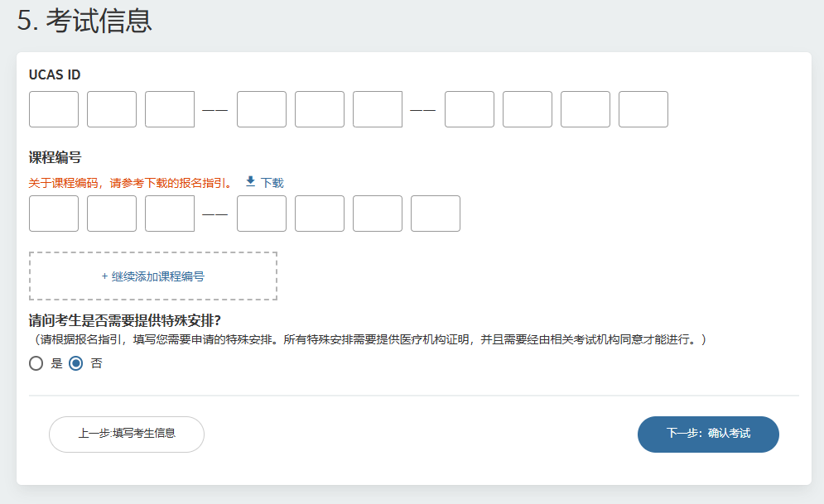The height and width of the screenshot is (504, 824).
Task: Click the last 课程编号 input box
Action: click(435, 213)
